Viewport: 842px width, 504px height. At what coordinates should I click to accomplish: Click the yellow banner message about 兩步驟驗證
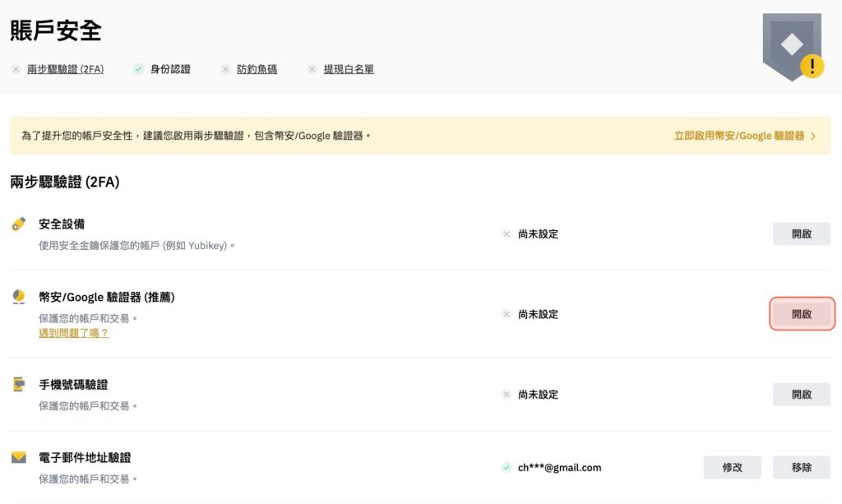coord(196,136)
